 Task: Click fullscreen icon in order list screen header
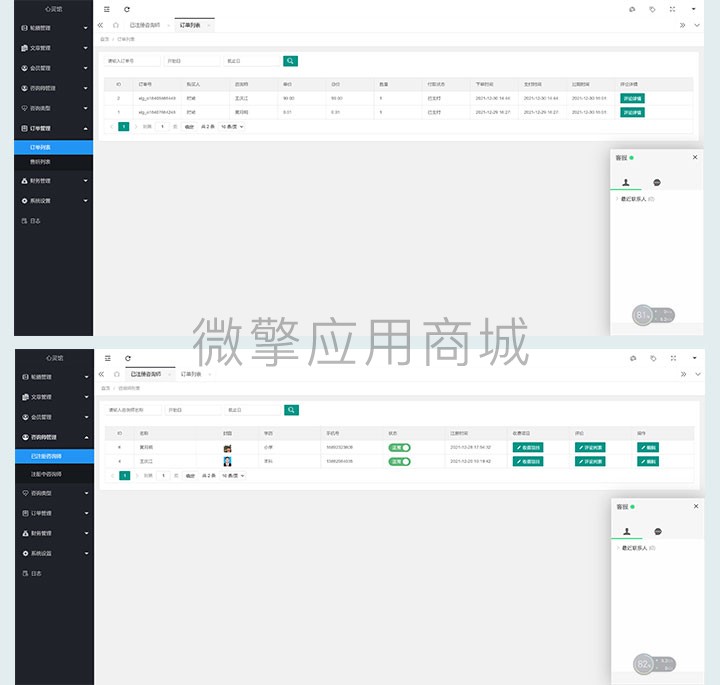click(x=672, y=9)
